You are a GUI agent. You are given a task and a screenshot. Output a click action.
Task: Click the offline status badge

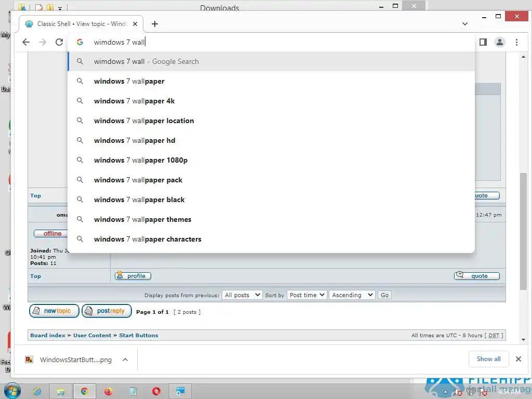coord(51,233)
